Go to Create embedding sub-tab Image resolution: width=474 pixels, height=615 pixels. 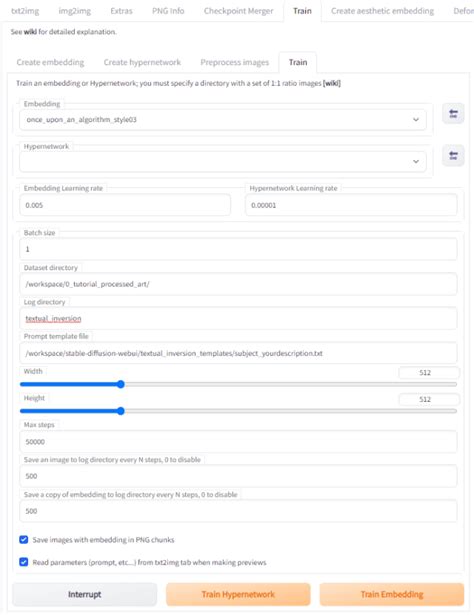click(50, 62)
